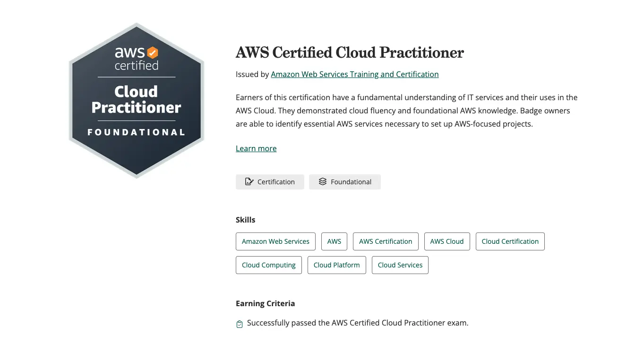Select the Cloud Certification skill tag
Image resolution: width=644 pixels, height=352 pixels.
(x=510, y=241)
